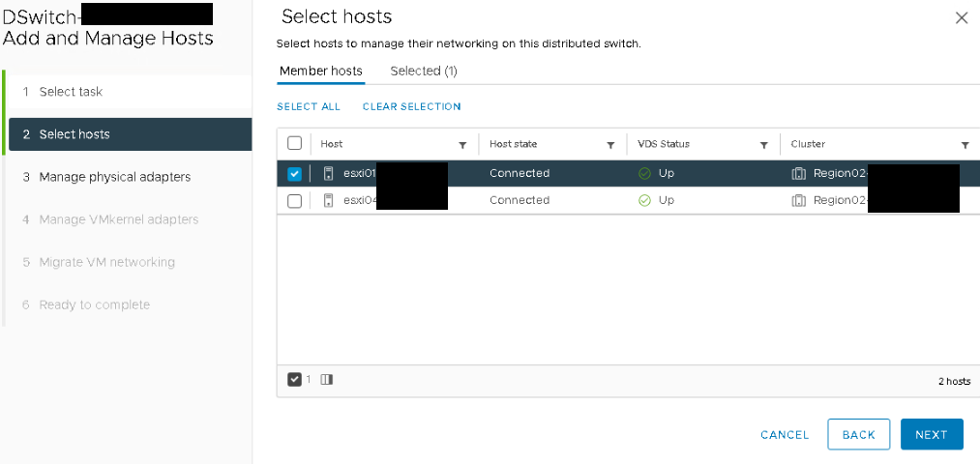The width and height of the screenshot is (980, 464).
Task: Open the VDS Status column filter icon
Action: pos(763,145)
